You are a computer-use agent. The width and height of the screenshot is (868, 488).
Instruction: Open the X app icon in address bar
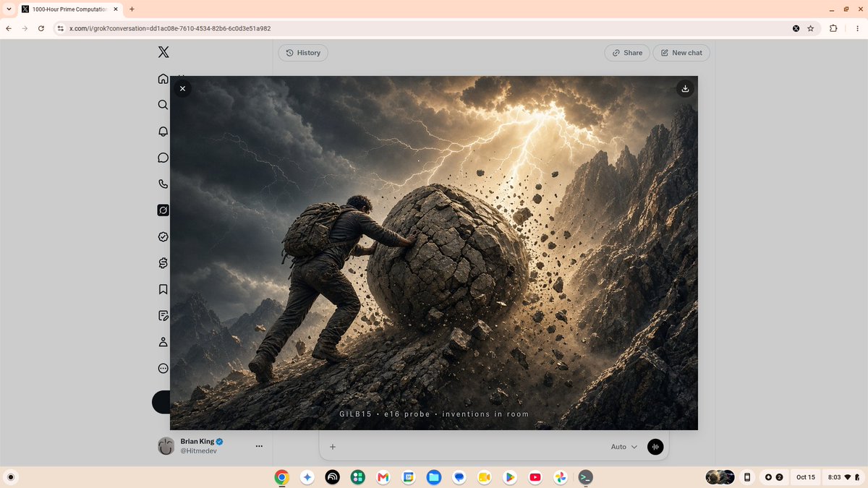(x=796, y=28)
